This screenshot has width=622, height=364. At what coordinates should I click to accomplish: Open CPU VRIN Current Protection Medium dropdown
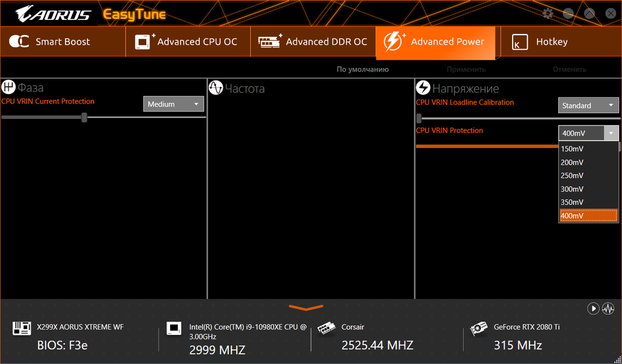pyautogui.click(x=173, y=104)
